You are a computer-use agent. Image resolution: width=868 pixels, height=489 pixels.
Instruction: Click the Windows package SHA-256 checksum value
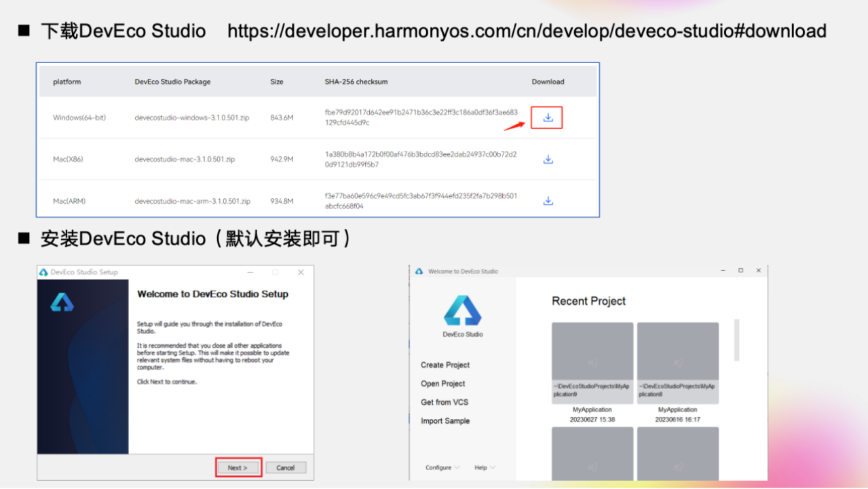[421, 117]
